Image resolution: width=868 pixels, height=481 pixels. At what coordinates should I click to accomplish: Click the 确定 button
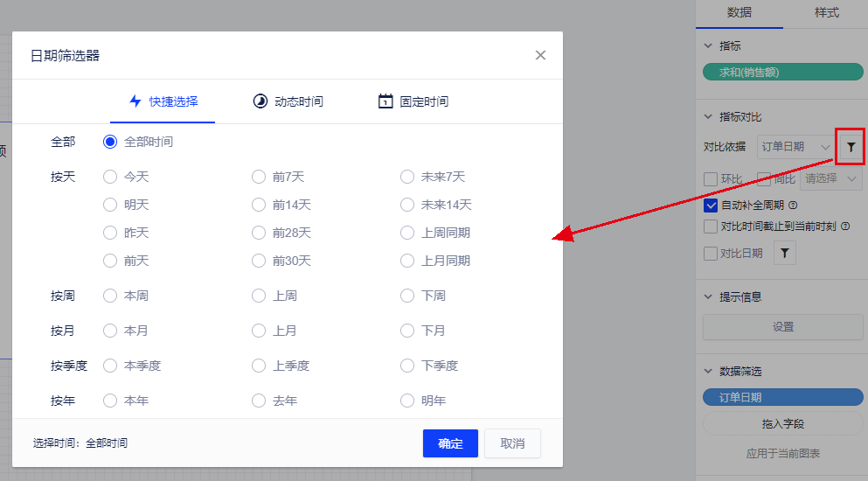(x=450, y=443)
